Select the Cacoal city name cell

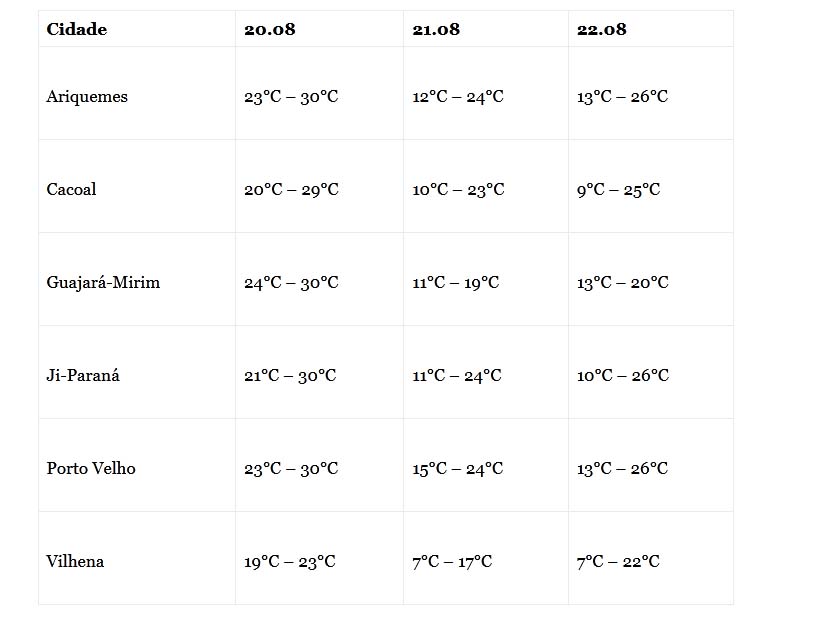click(x=72, y=190)
